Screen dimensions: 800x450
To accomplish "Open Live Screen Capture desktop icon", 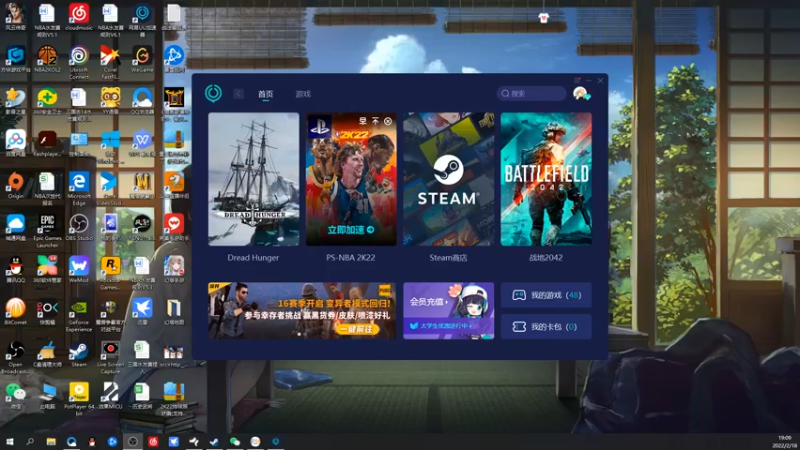I will [x=110, y=358].
